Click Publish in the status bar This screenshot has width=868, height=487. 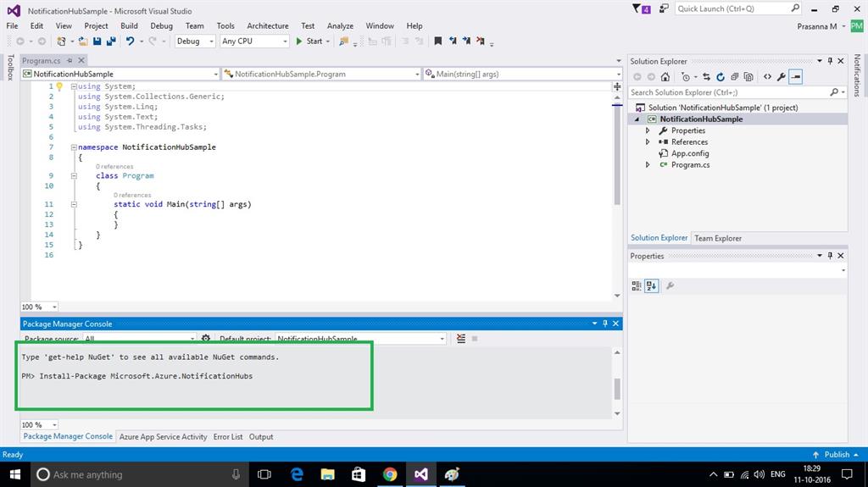836,455
